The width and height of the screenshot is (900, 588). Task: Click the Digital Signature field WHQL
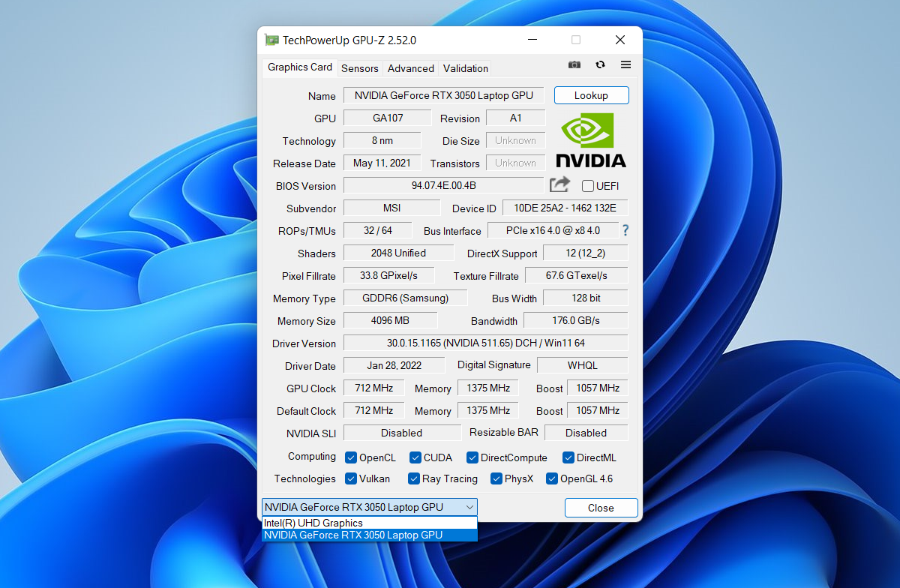(x=583, y=365)
